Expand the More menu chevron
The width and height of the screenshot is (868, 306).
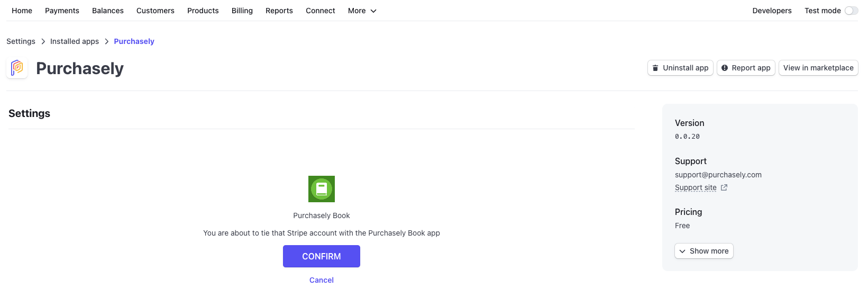pos(373,11)
